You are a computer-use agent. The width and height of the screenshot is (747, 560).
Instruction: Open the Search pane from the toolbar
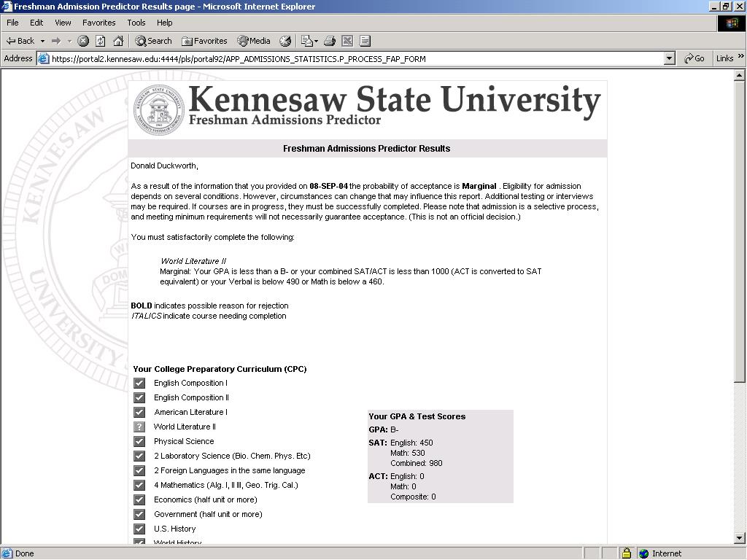pos(153,41)
